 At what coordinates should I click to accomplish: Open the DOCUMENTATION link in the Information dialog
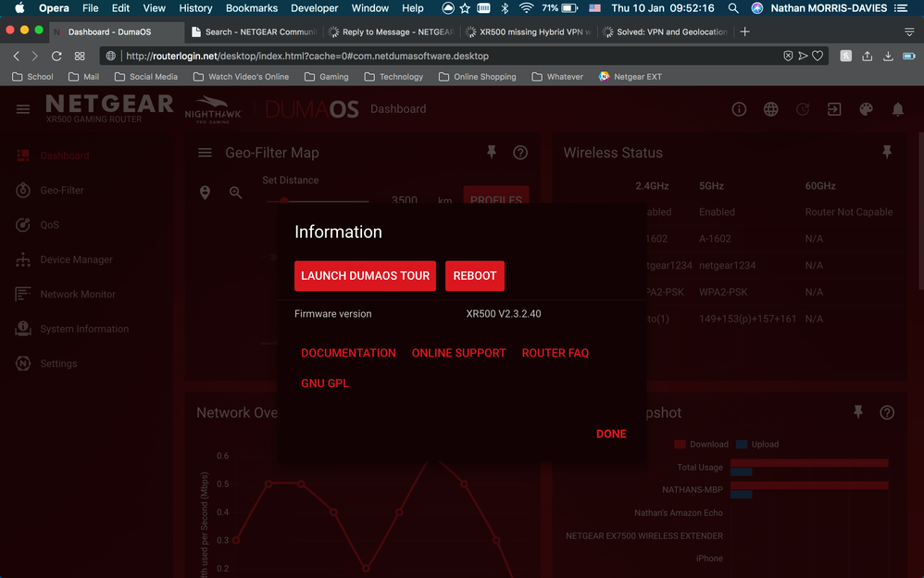coord(348,353)
